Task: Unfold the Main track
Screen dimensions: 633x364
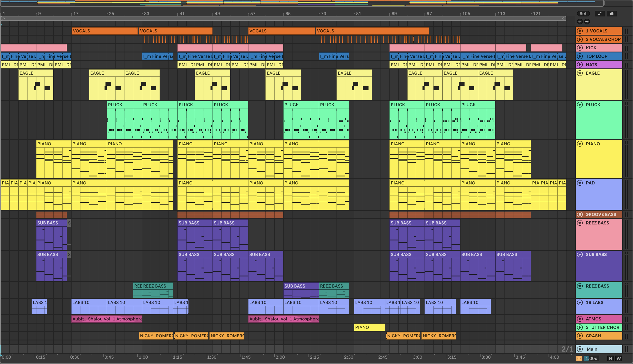Action: point(580,349)
